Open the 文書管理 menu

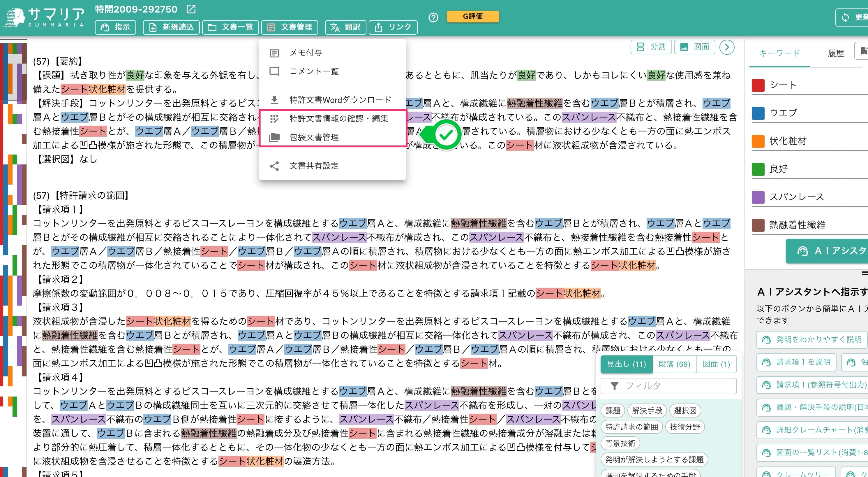[290, 27]
